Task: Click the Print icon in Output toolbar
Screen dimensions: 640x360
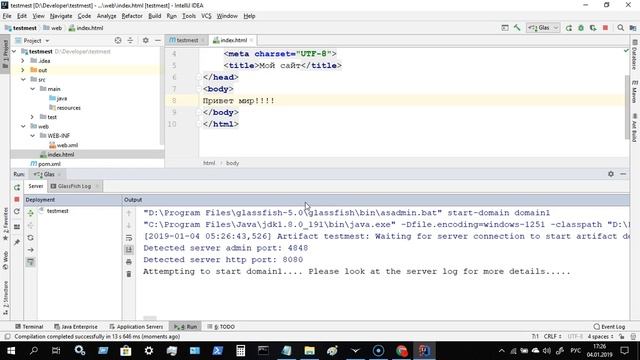Action: click(x=129, y=262)
